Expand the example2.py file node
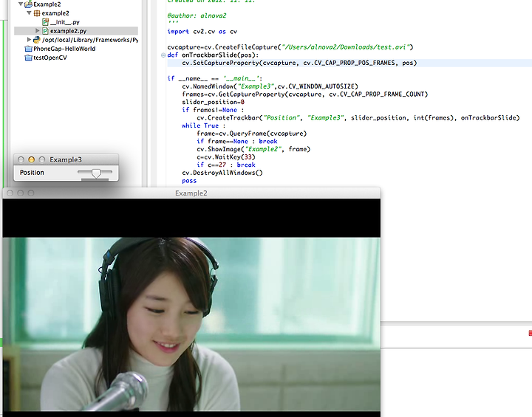This screenshot has width=532, height=417. click(38, 30)
